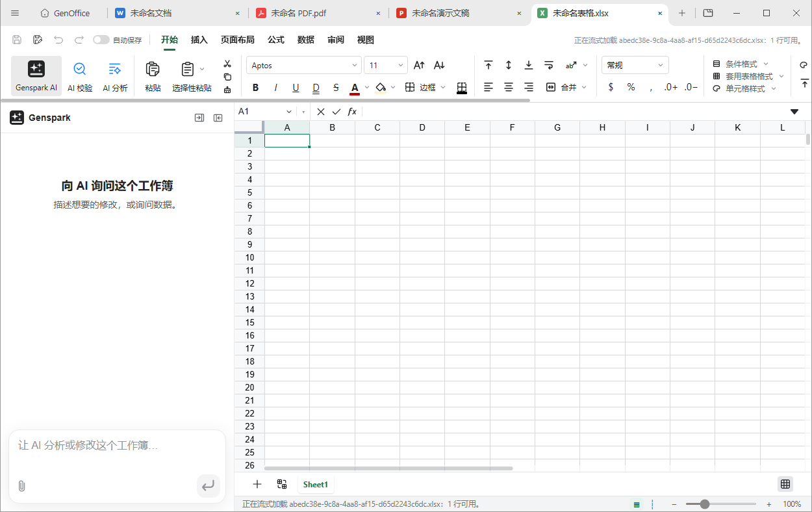
Task: Expand the 选择性粘贴 paste special arrow
Action: click(x=202, y=69)
